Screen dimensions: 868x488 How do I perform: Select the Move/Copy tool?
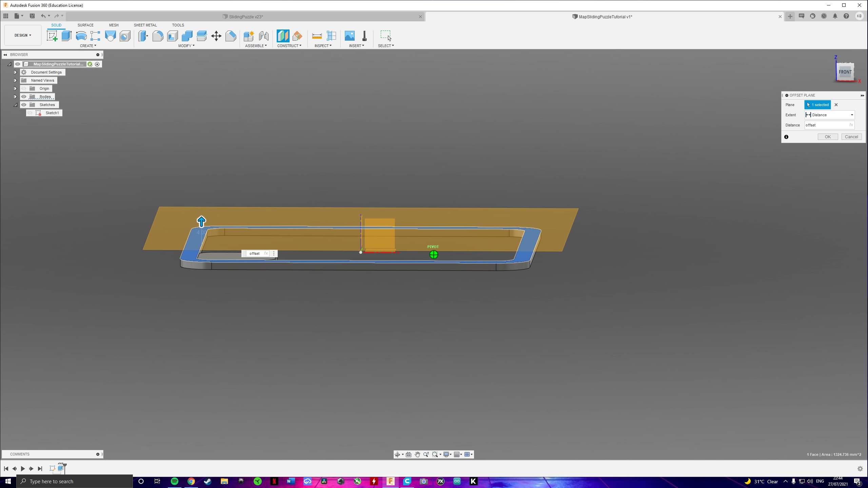click(x=216, y=36)
